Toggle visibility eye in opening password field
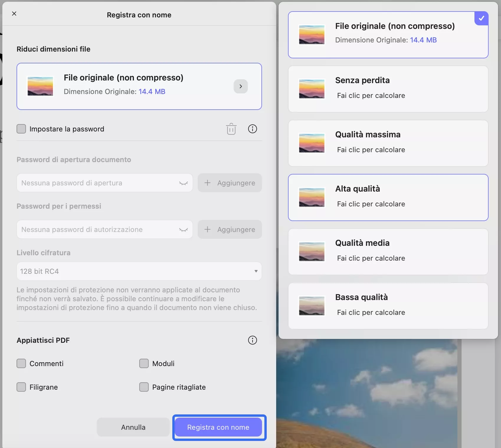This screenshot has width=501, height=448. point(184,183)
